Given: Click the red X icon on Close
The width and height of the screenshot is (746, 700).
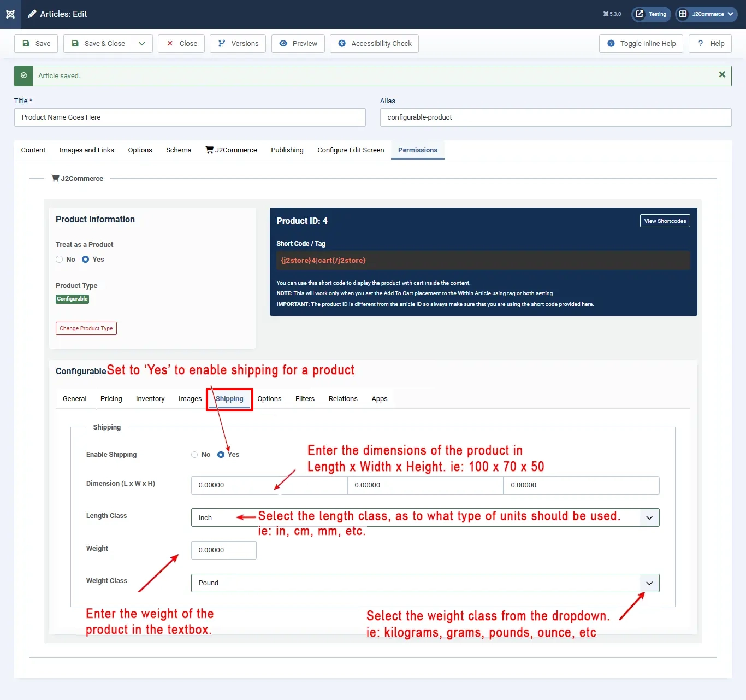Looking at the screenshot, I should coord(170,44).
